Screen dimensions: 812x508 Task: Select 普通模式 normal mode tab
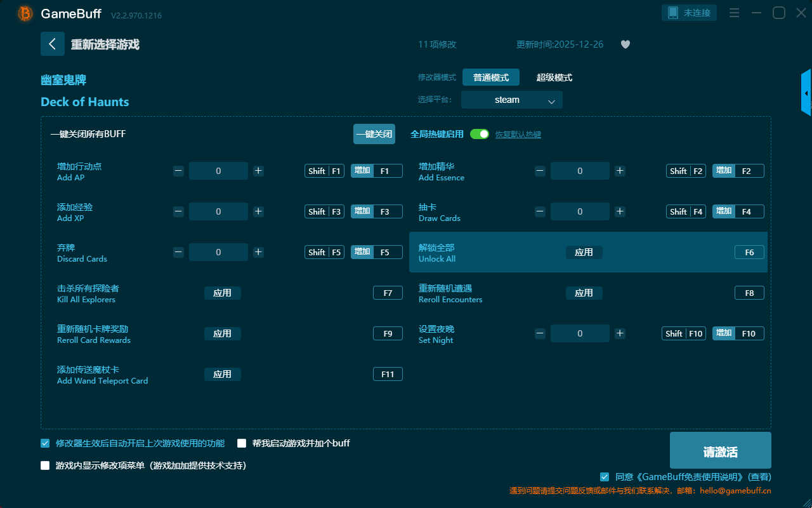pyautogui.click(x=490, y=77)
